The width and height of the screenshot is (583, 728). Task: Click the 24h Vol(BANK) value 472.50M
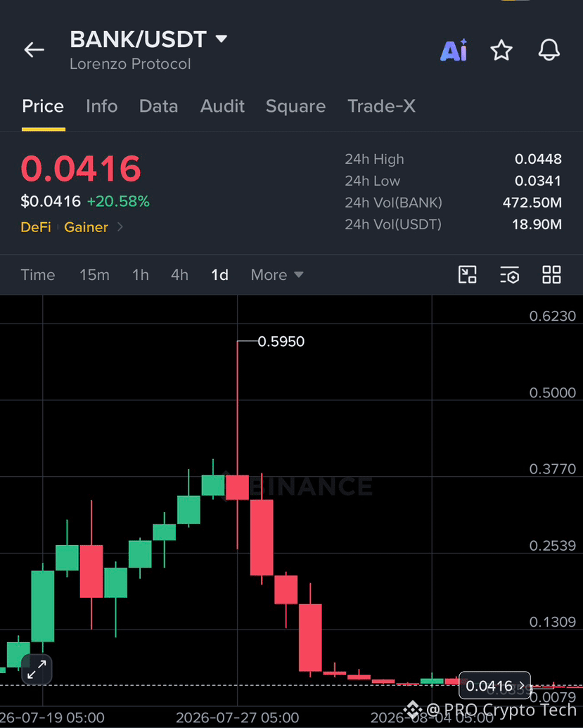(x=532, y=203)
